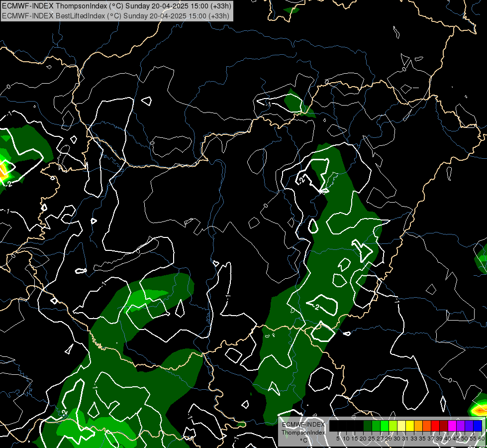Select the orange-red 35–37 legend swatch

[427, 426]
